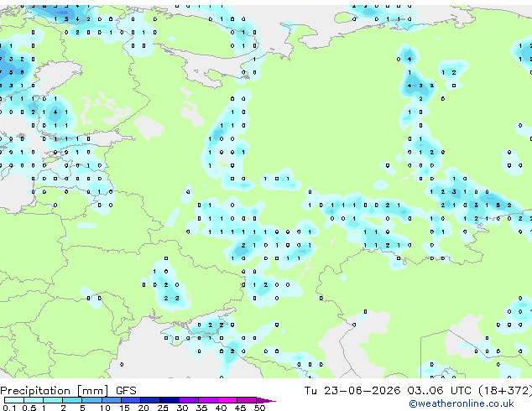Select the 30–35 mm purple legend swatch
532x411 pixels.
(189, 400)
